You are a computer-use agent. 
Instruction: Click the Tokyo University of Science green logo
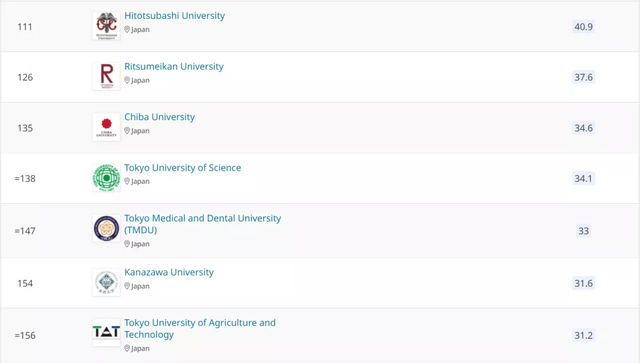106,178
